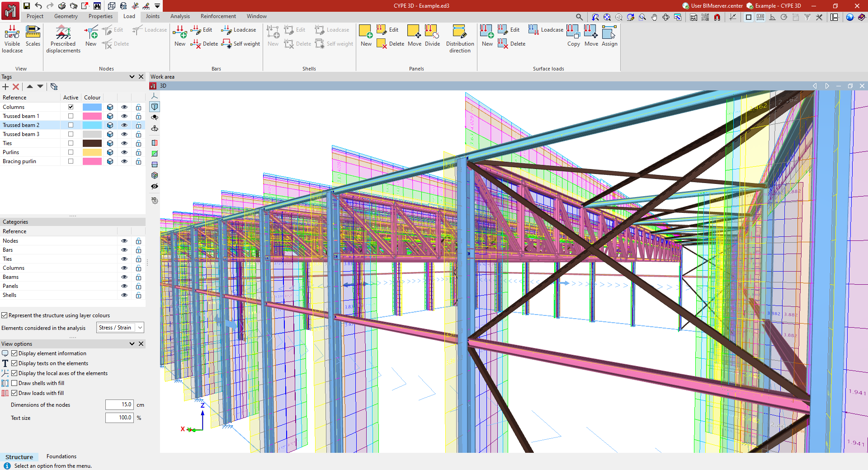Hide the Purlins tag with eye icon
The image size is (868, 470).
click(x=124, y=152)
